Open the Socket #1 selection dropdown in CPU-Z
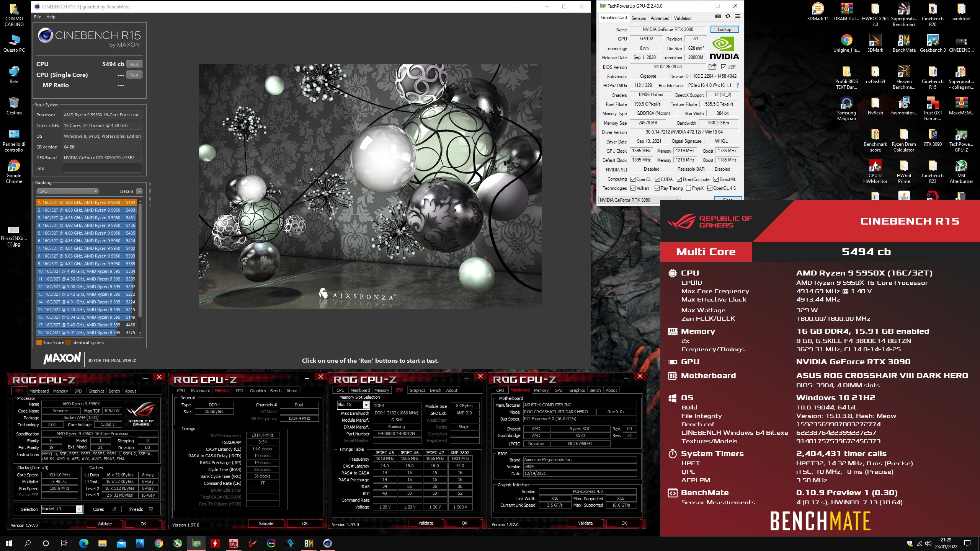The image size is (980, 551). click(x=62, y=509)
